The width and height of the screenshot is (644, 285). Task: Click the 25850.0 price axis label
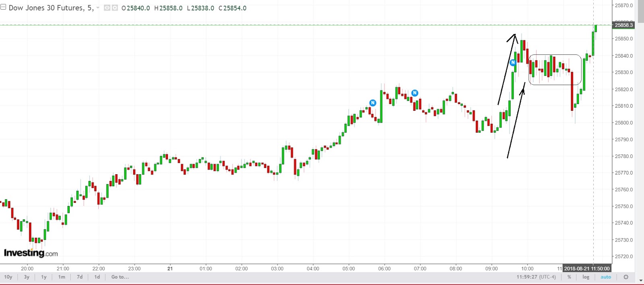[624, 39]
